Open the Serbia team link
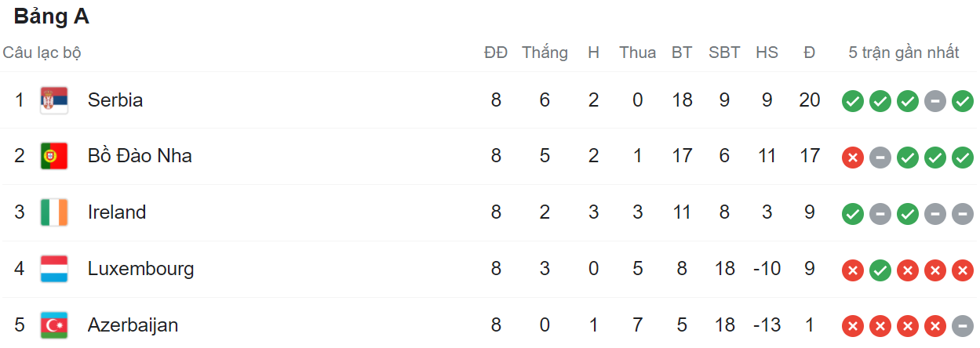The height and width of the screenshot is (348, 980). pos(115,100)
